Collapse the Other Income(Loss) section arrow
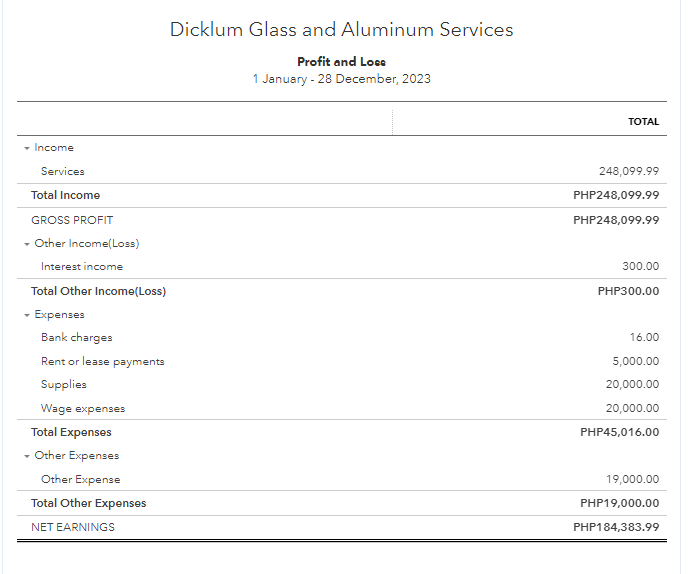688x574 pixels. coord(27,244)
